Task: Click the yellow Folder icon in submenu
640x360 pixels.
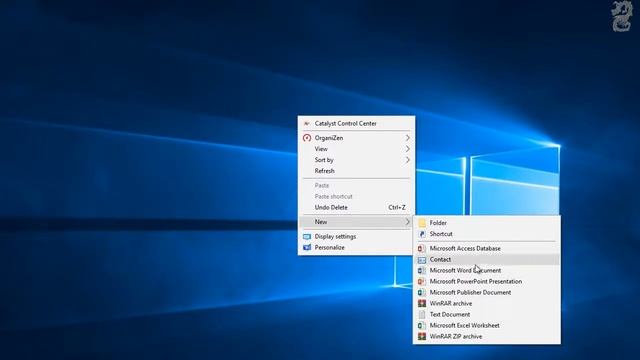Action: (x=422, y=223)
